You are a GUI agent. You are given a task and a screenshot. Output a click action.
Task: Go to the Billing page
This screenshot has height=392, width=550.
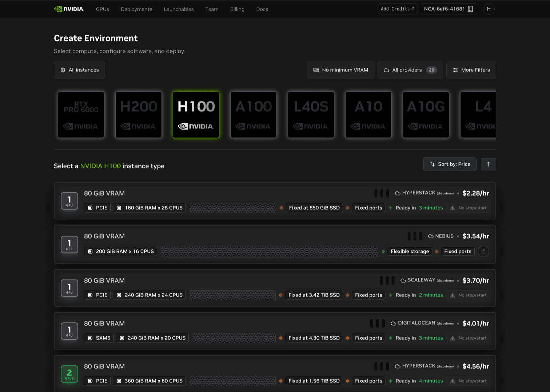tap(237, 9)
